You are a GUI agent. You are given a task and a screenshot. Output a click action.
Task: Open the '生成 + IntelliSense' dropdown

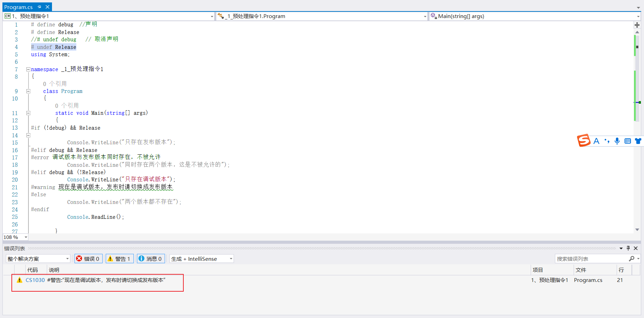tap(201, 259)
